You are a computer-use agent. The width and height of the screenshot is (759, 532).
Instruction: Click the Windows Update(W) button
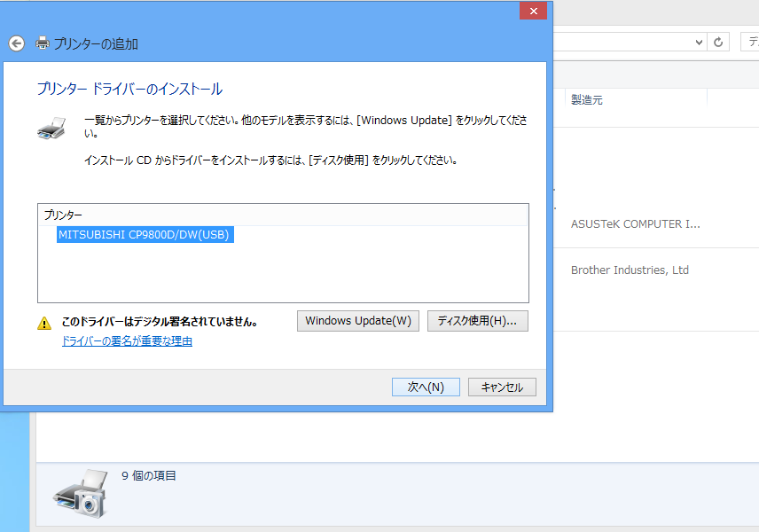(x=358, y=321)
